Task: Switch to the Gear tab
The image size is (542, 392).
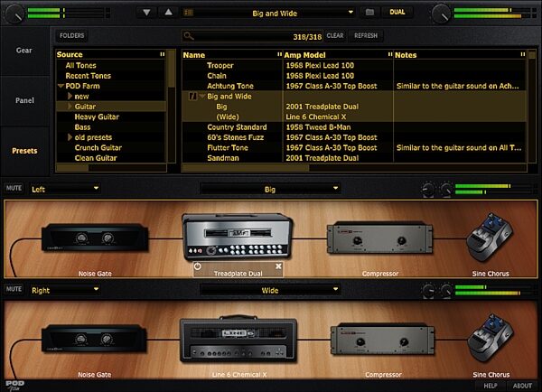Action: point(24,51)
